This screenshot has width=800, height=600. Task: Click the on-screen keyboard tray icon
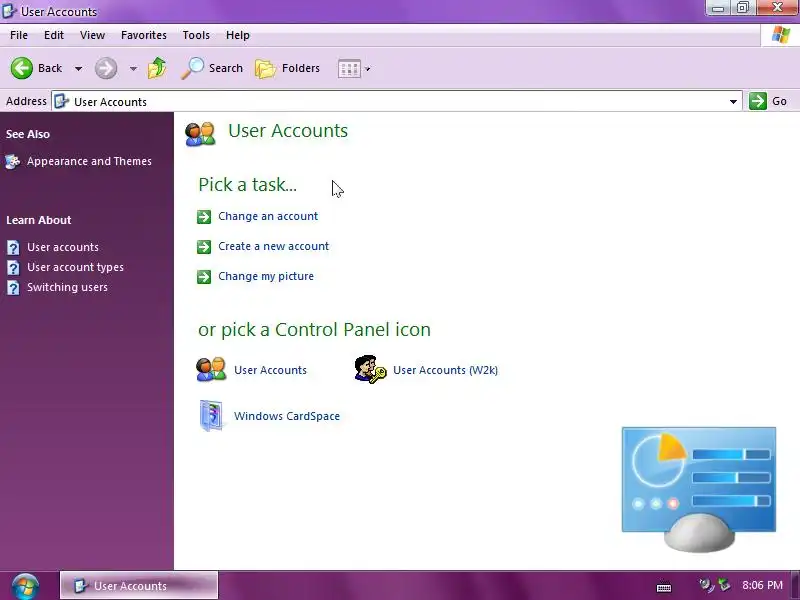(664, 587)
